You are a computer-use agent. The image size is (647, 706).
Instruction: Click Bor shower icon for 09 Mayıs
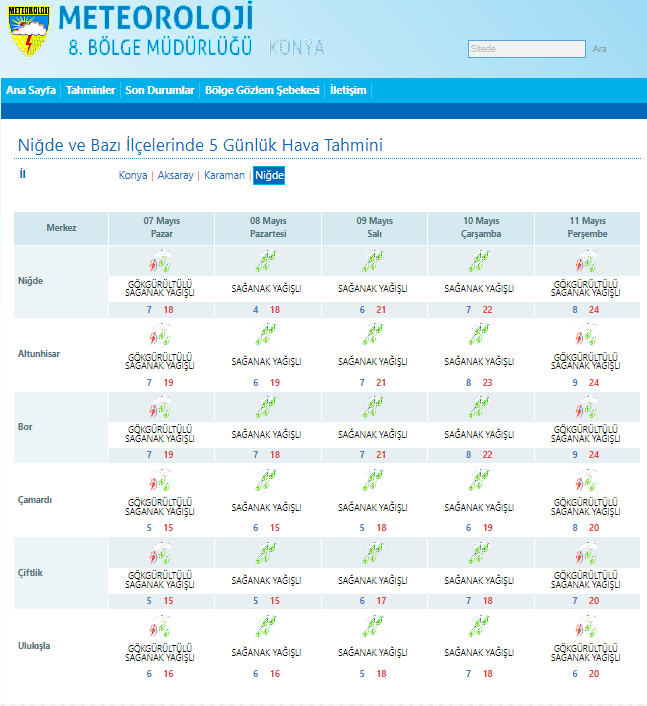click(x=373, y=407)
